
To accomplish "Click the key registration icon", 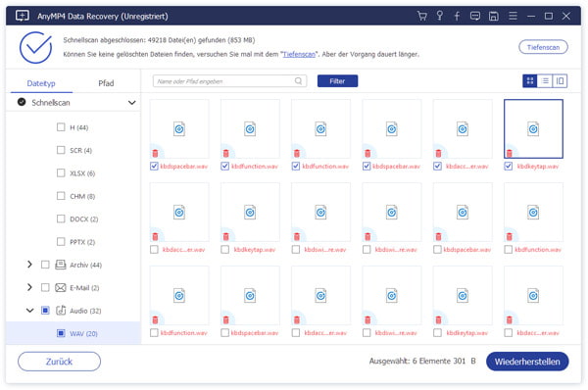I will [439, 16].
